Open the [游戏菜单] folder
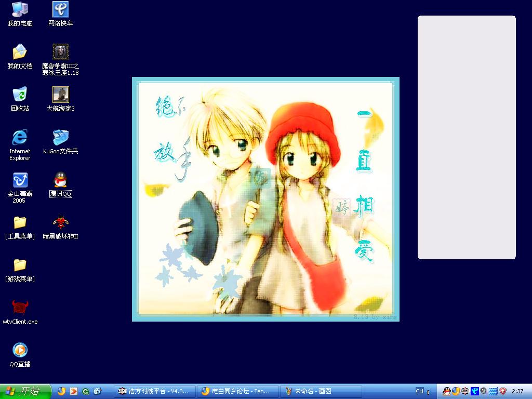 (x=20, y=265)
